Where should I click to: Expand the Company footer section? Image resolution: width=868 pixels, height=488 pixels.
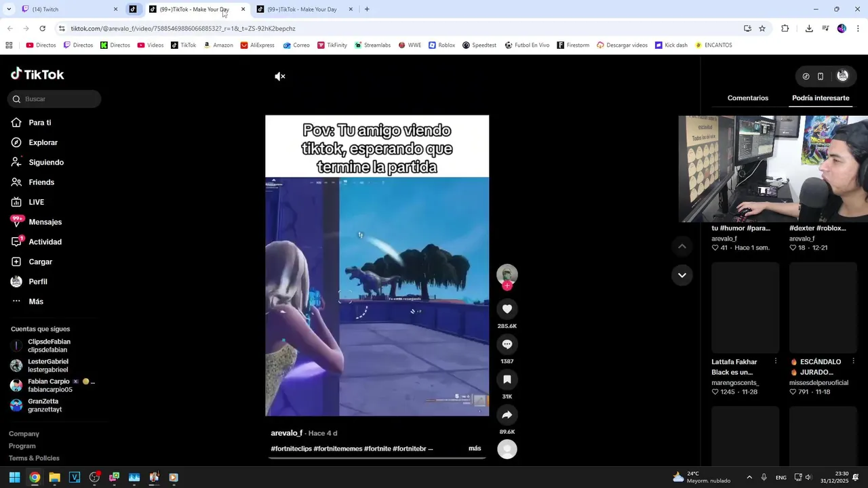click(24, 434)
